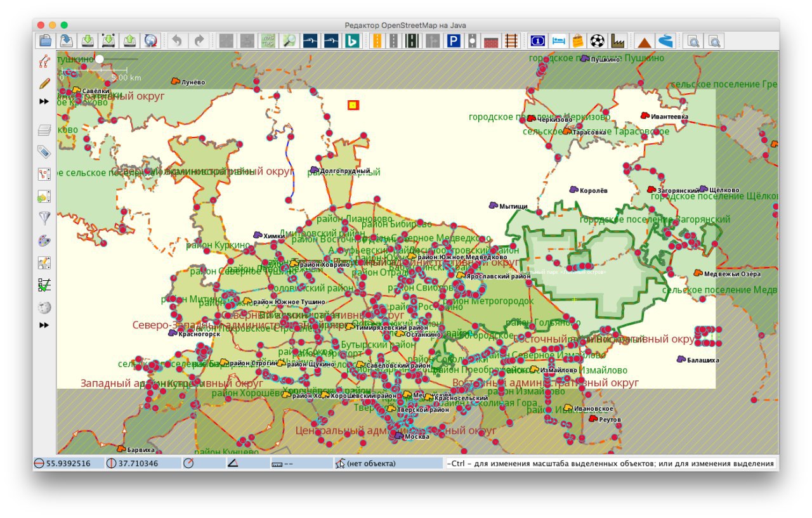
Task: Select the Bing imagery icon
Action: (x=351, y=41)
